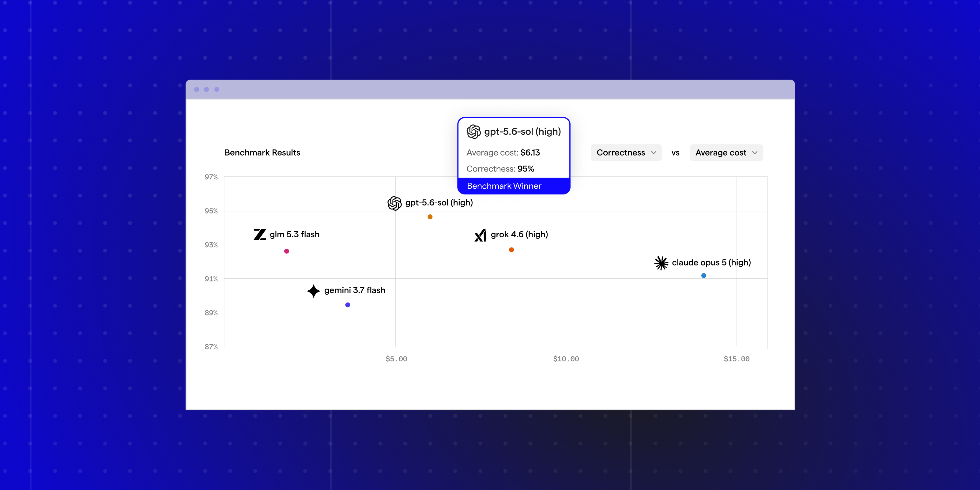Click the 91% y-axis tick label
Viewport: 980px width, 490px height.
(211, 279)
